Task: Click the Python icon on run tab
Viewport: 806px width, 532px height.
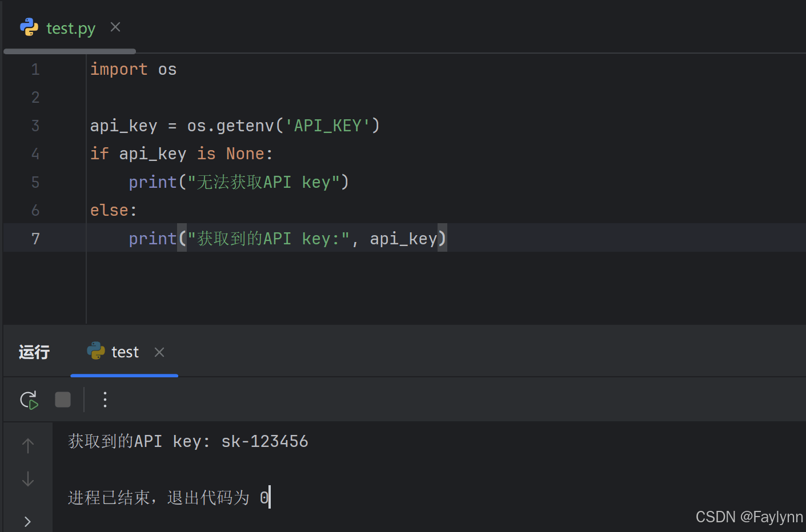Action: tap(96, 351)
